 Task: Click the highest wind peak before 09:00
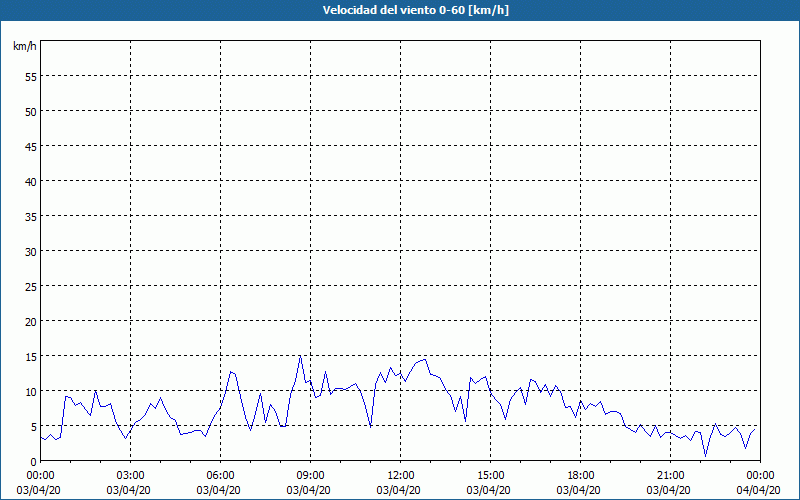click(299, 356)
